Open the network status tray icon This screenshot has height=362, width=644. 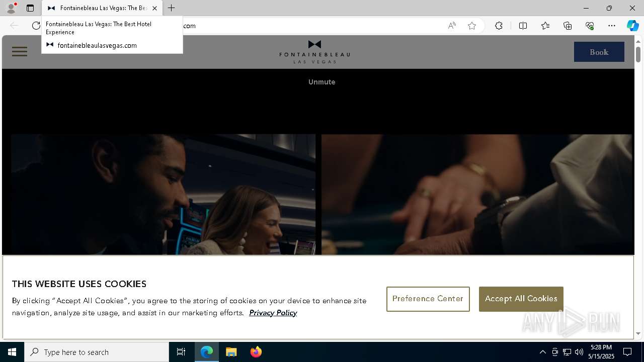click(x=567, y=352)
